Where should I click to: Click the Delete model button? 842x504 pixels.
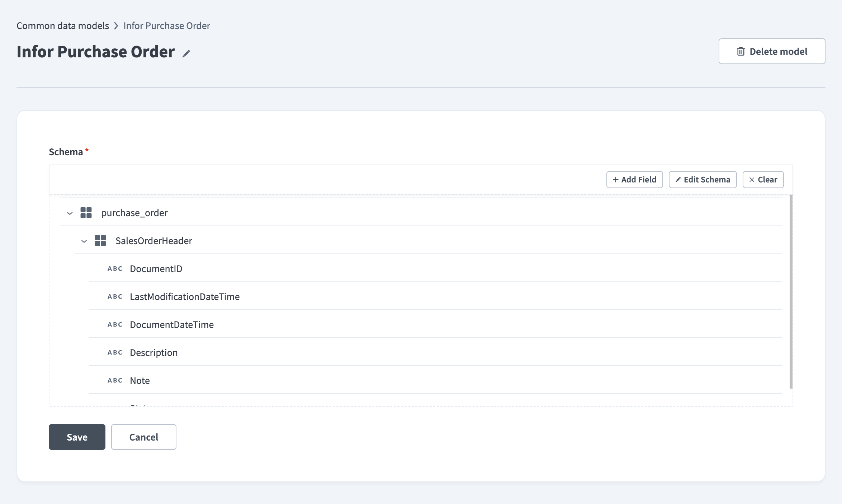pos(772,51)
